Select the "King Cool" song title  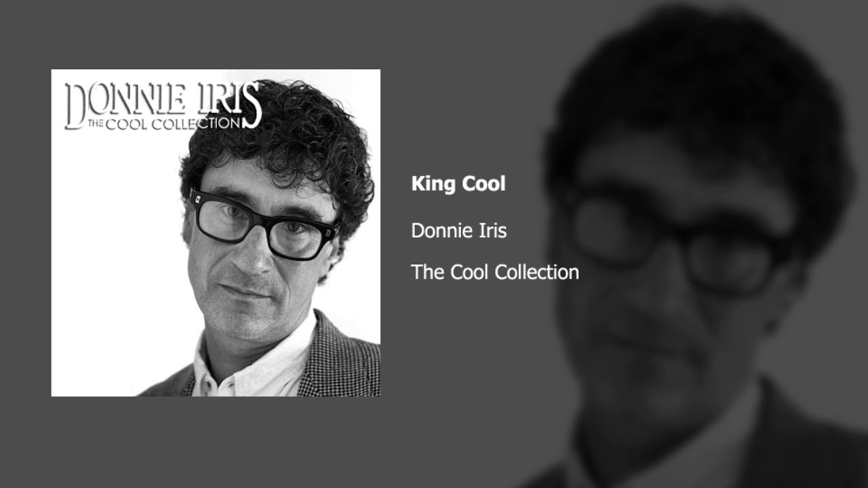pyautogui.click(x=458, y=184)
